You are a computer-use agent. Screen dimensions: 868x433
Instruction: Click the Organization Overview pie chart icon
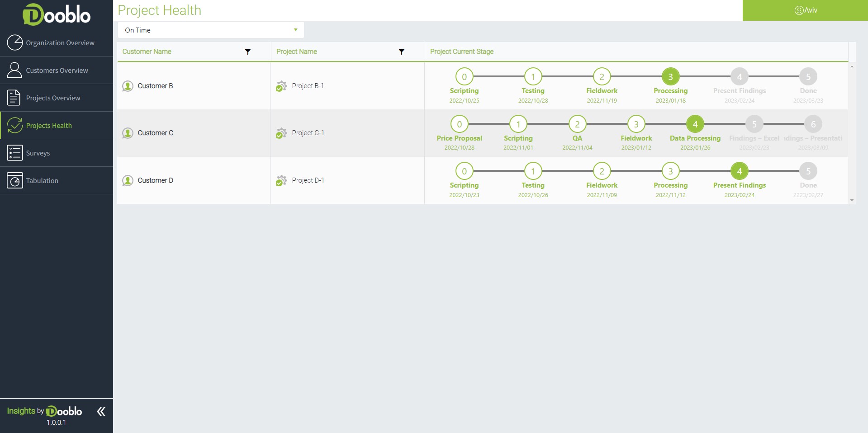coord(14,42)
